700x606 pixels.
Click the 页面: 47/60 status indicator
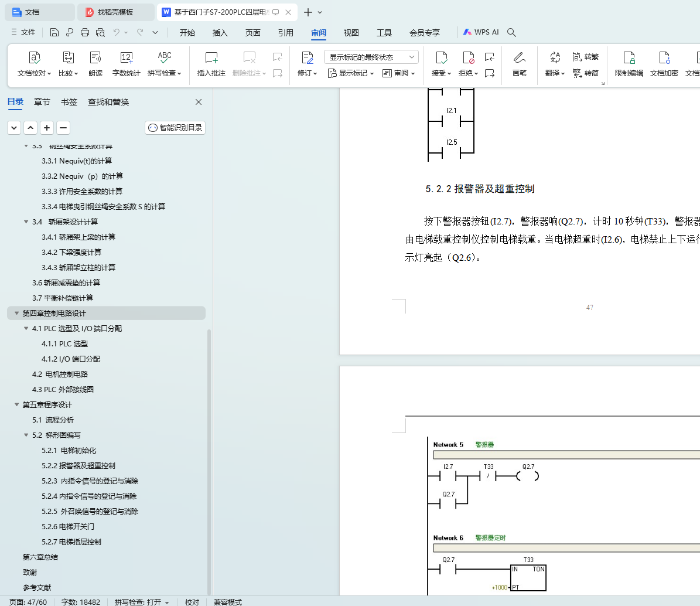[28, 602]
